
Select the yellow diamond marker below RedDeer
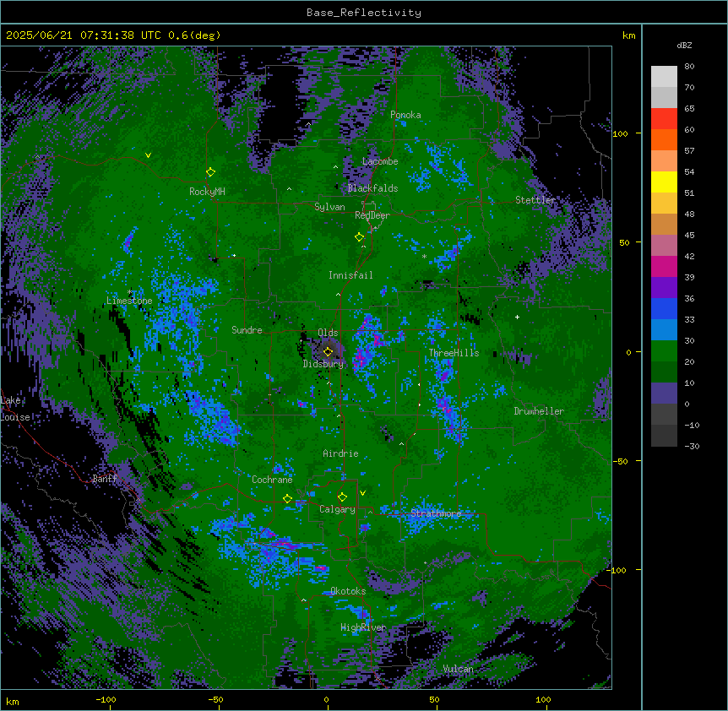pyautogui.click(x=360, y=237)
